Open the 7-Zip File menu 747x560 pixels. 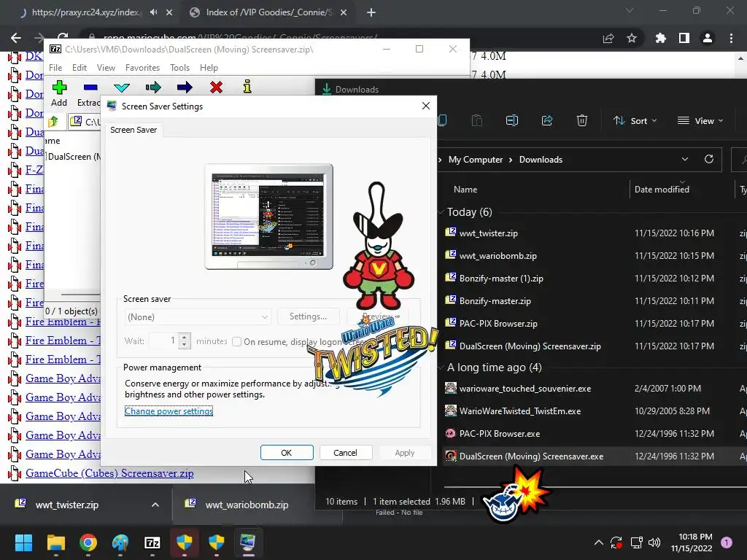click(55, 68)
